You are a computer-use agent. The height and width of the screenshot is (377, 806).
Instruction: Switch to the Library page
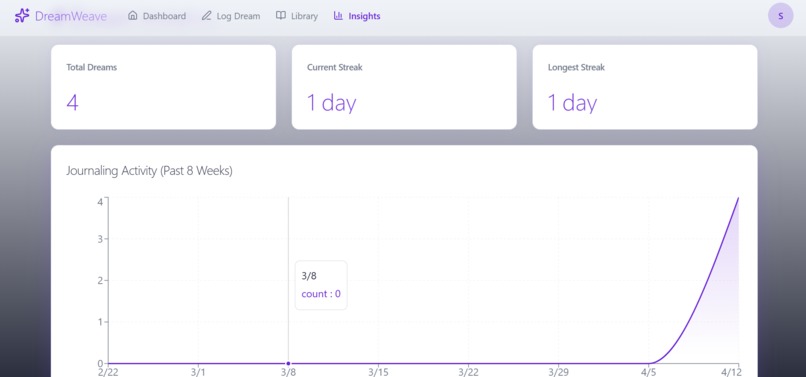[297, 16]
